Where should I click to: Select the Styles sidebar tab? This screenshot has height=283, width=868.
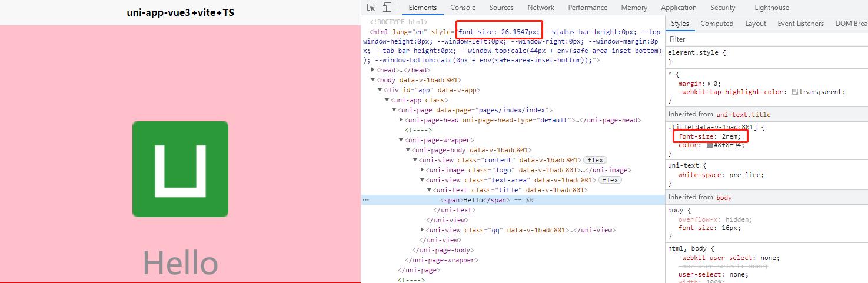click(x=680, y=24)
